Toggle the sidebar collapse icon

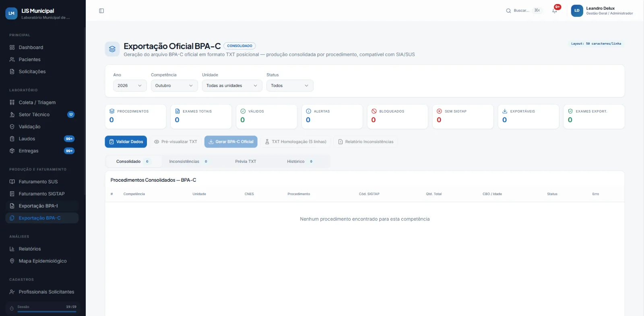[x=101, y=11]
